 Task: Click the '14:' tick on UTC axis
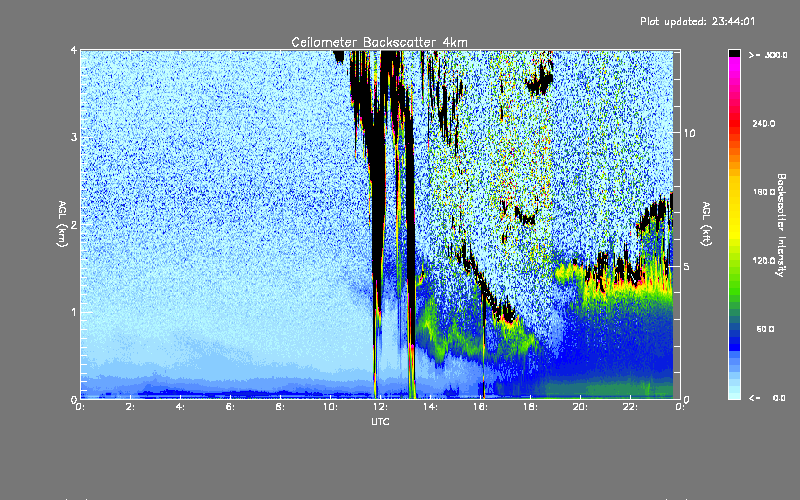coord(431,407)
